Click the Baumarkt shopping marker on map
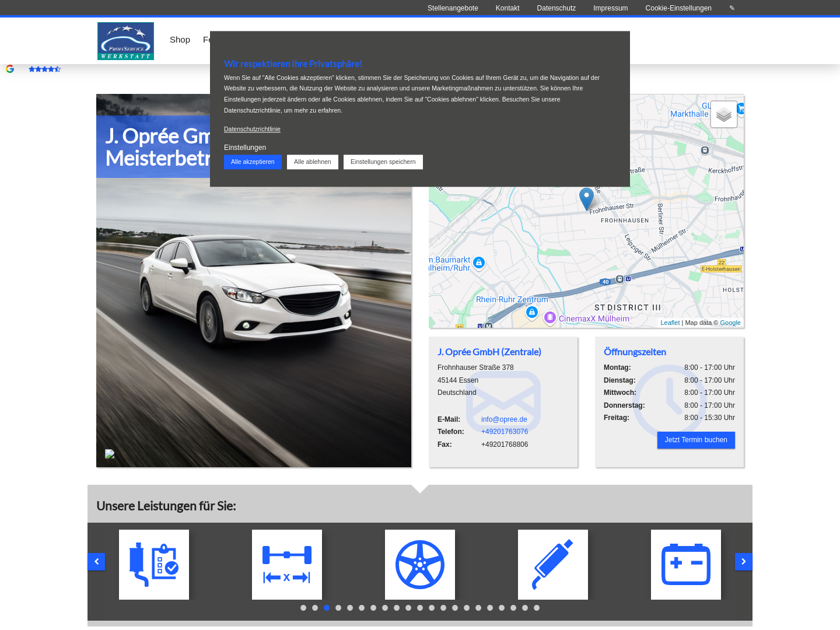The height and width of the screenshot is (630, 840). pos(479,262)
